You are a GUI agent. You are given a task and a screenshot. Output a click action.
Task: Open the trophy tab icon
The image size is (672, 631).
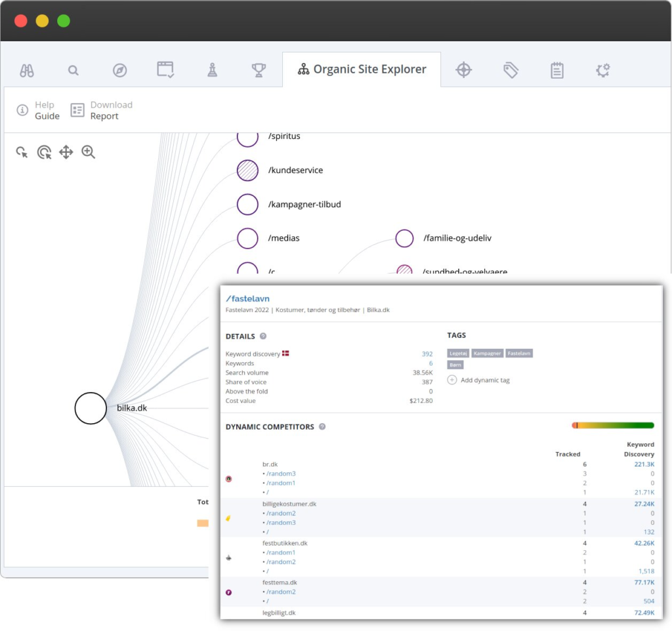(259, 70)
